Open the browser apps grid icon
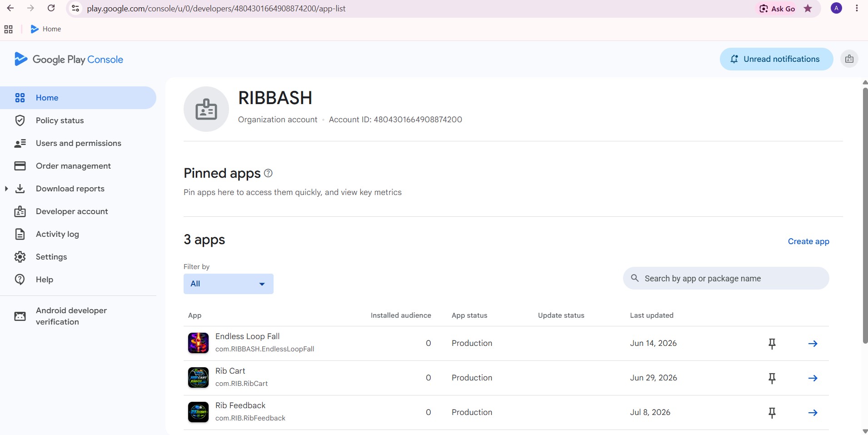 [8, 30]
